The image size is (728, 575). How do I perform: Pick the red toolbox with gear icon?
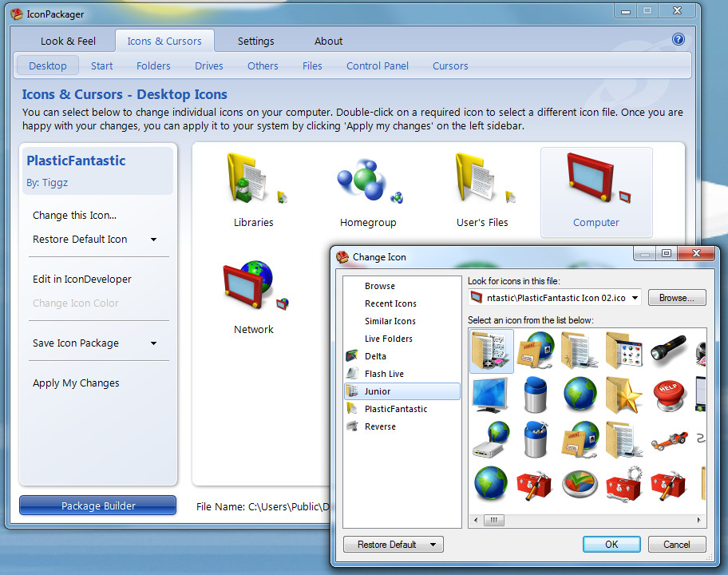pos(624,484)
